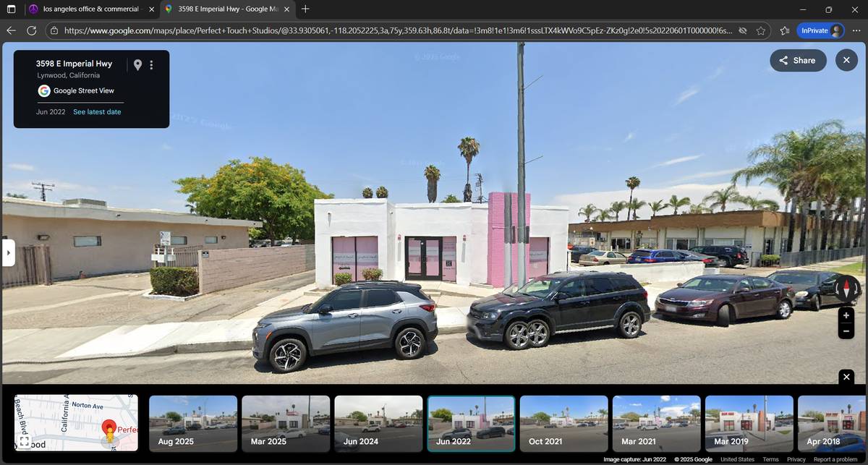Zoom in with the plus button
Viewport: 868px width, 465px height.
click(x=846, y=315)
